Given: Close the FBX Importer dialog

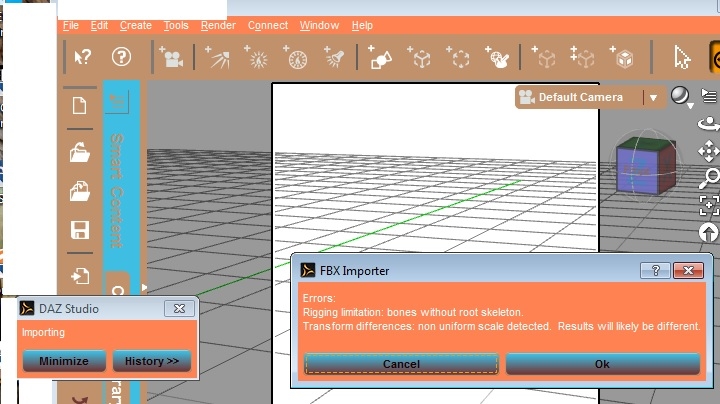Looking at the screenshot, I should [688, 270].
